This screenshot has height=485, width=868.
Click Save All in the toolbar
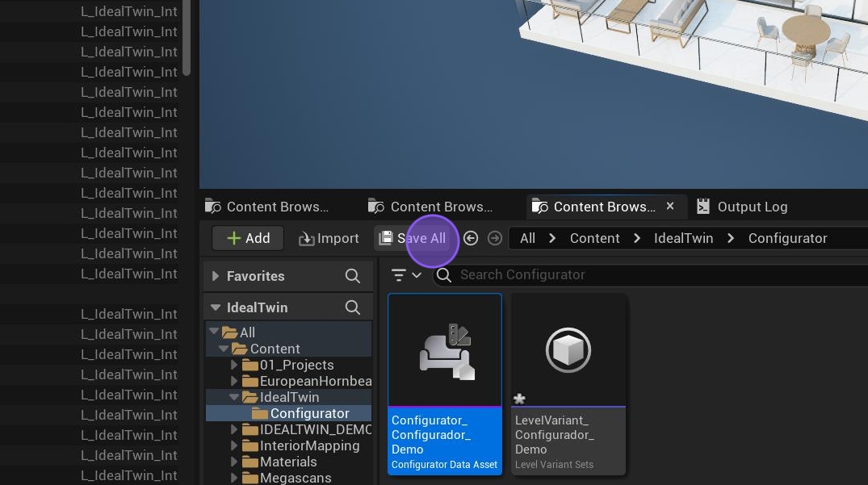(413, 238)
